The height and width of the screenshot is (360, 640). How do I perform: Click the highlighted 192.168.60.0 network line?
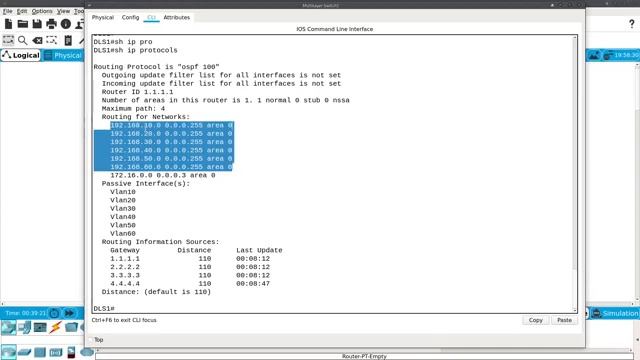171,167
